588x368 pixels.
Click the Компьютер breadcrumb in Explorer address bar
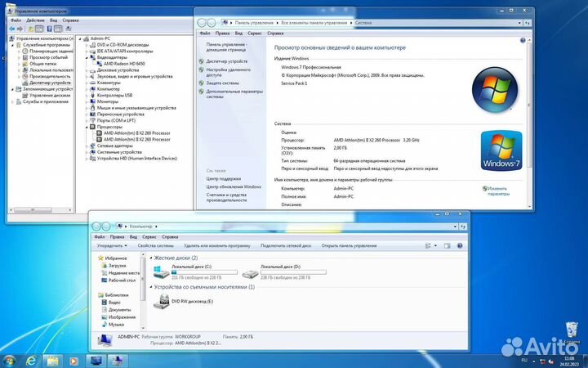click(x=140, y=227)
